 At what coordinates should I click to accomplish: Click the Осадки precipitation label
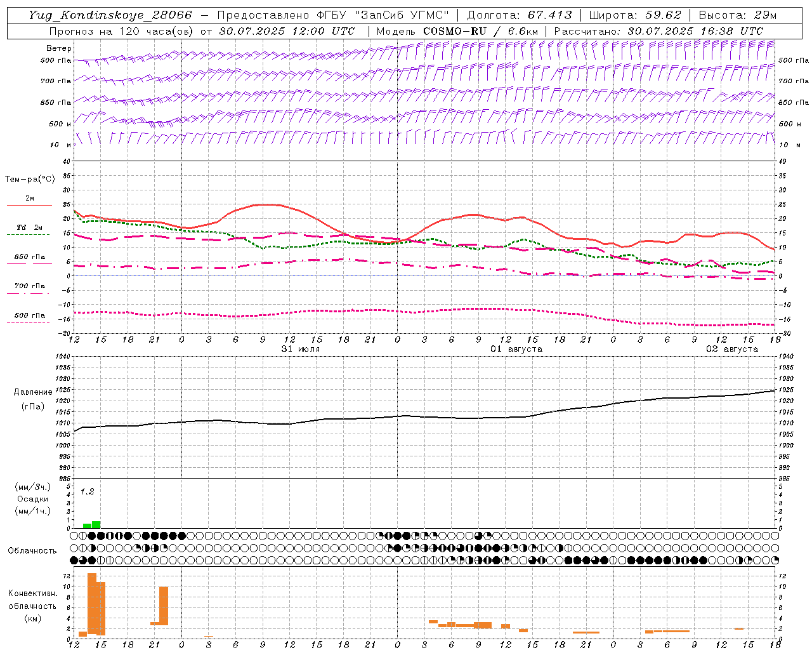(33, 499)
